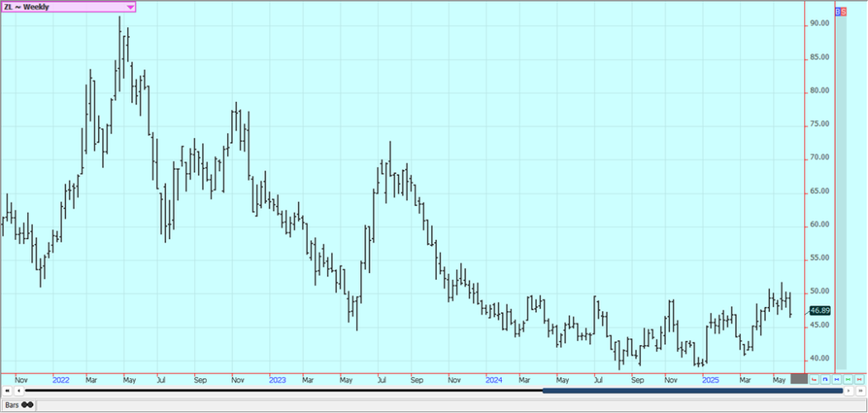Click the vertical price scale slider bar

tap(841, 192)
